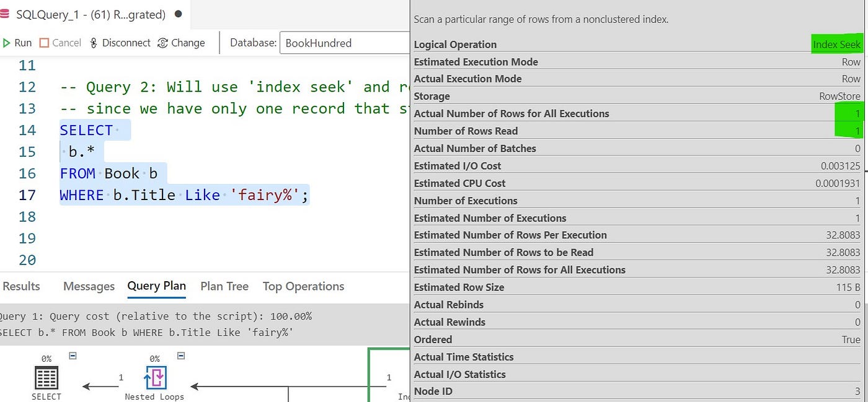
Task: Click the 'FROM Book b' line in the editor
Action: coord(108,173)
